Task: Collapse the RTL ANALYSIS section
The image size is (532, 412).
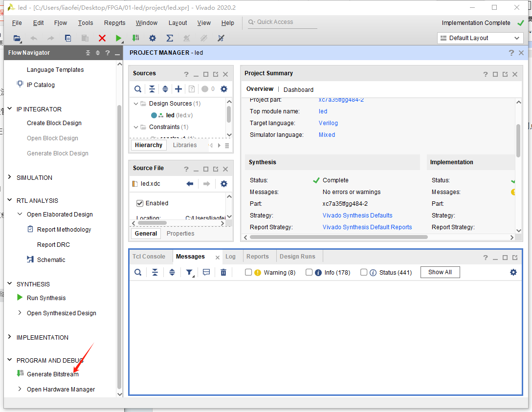Action: 9,200
